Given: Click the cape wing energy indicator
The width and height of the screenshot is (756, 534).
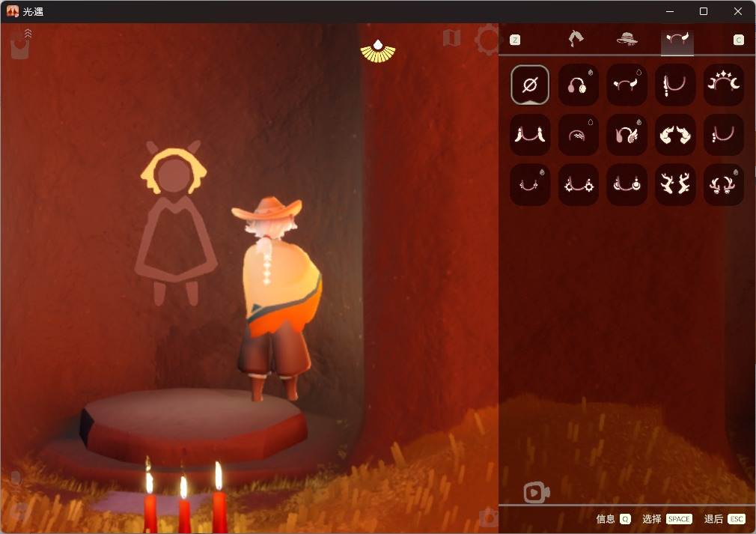Looking at the screenshot, I should (378, 51).
